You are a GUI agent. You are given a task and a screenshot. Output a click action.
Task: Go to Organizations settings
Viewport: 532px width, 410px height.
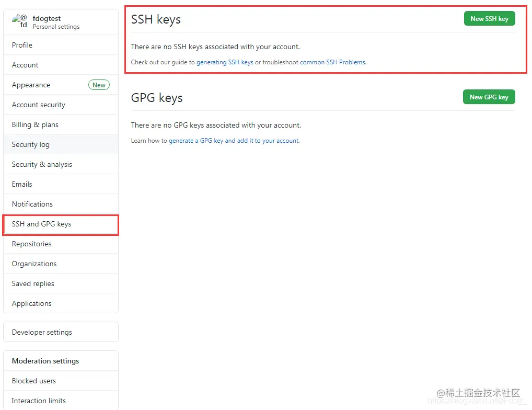click(x=61, y=264)
